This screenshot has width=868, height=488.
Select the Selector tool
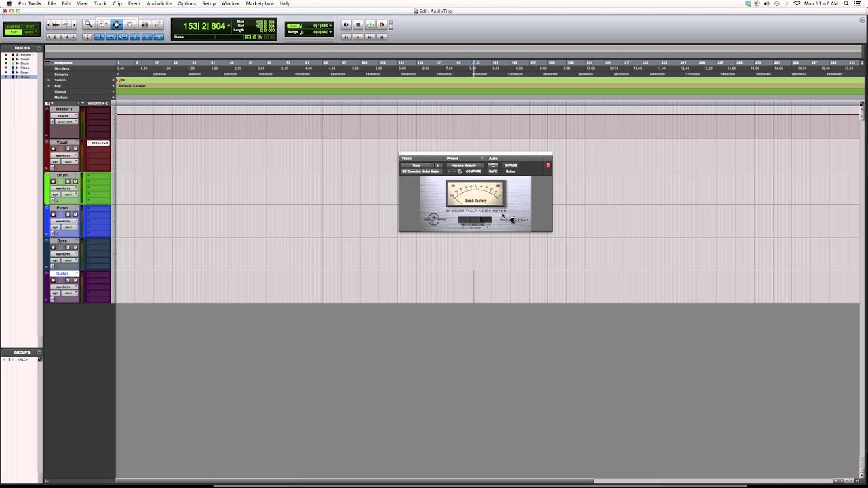pyautogui.click(x=117, y=24)
